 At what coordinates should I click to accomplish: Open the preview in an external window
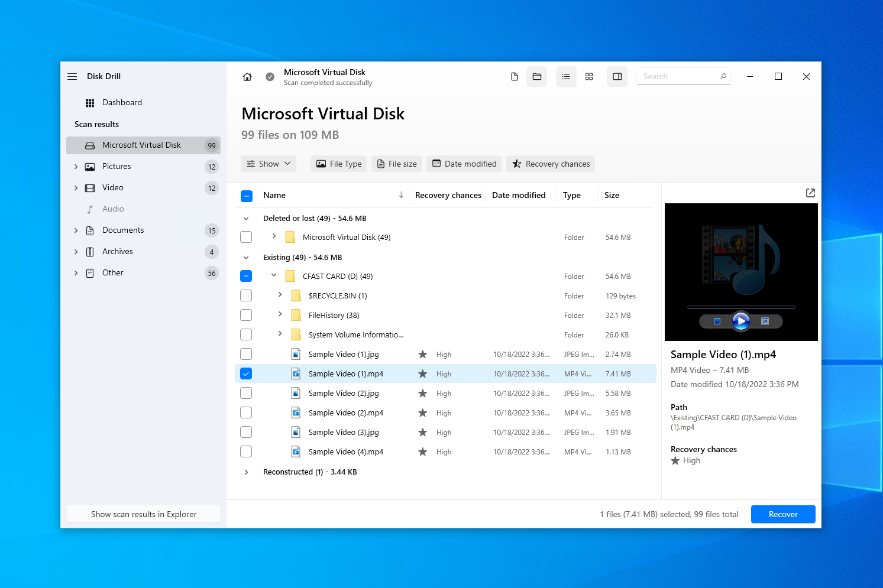click(x=810, y=193)
